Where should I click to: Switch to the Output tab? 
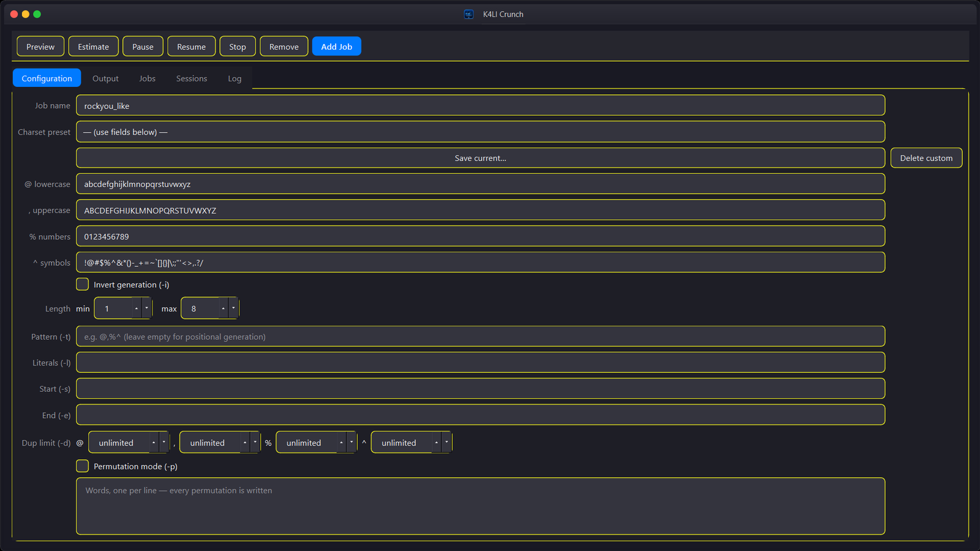coord(105,78)
